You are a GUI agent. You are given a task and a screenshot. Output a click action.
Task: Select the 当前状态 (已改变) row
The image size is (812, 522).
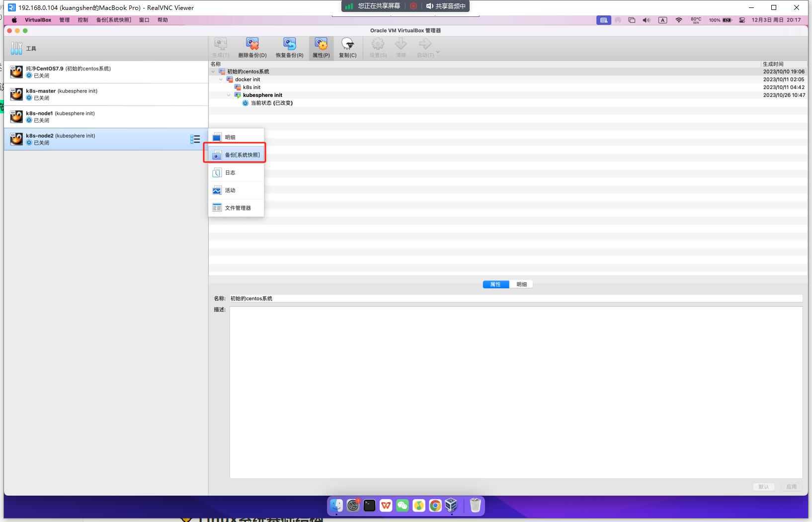coord(508,103)
